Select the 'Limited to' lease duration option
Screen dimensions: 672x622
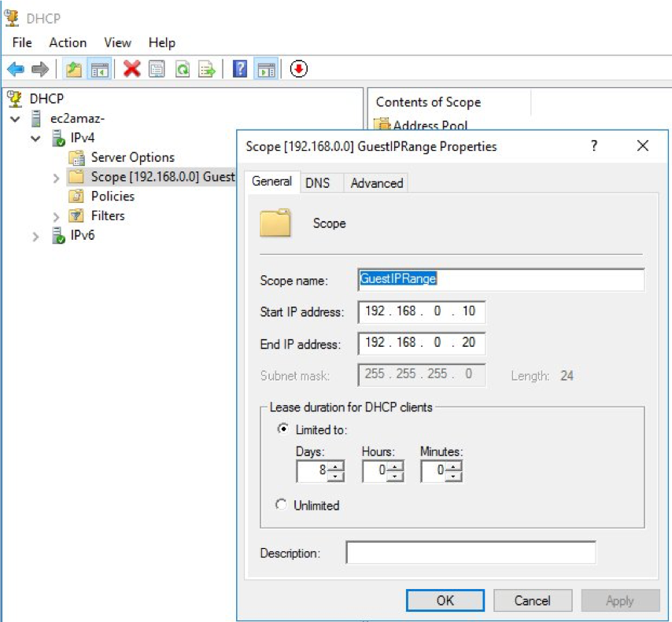[x=282, y=429]
